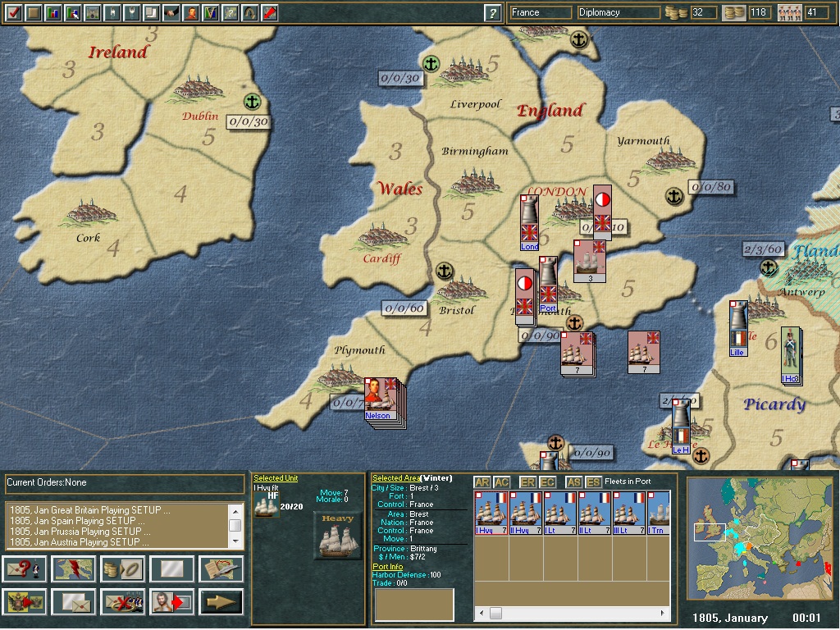Select the I Trn fleet card
The width and height of the screenshot is (840, 630).
[659, 514]
